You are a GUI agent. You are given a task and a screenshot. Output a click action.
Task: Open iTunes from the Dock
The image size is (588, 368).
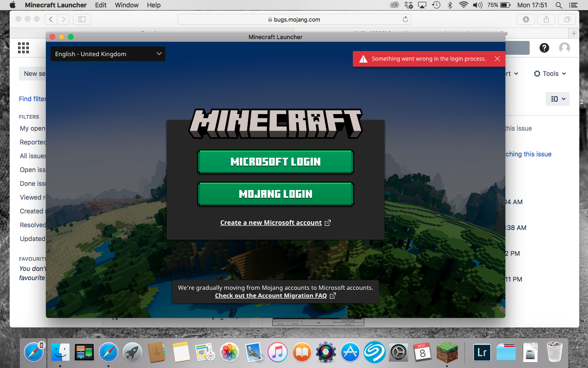pos(277,353)
